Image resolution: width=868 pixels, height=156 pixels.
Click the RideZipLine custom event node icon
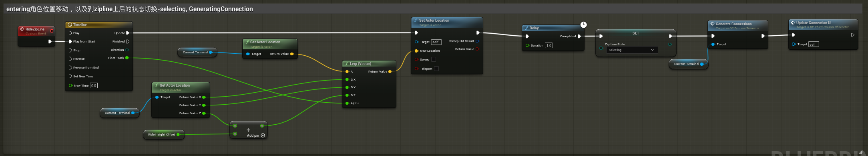(22, 29)
